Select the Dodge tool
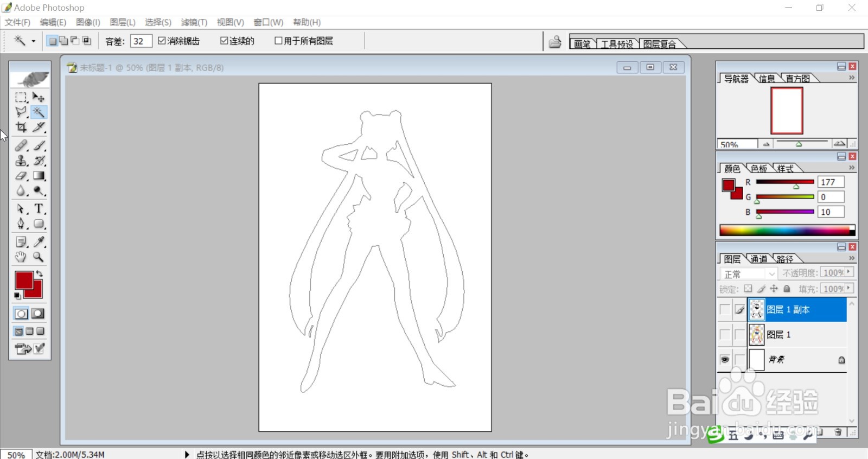The width and height of the screenshot is (868, 459). [x=39, y=190]
